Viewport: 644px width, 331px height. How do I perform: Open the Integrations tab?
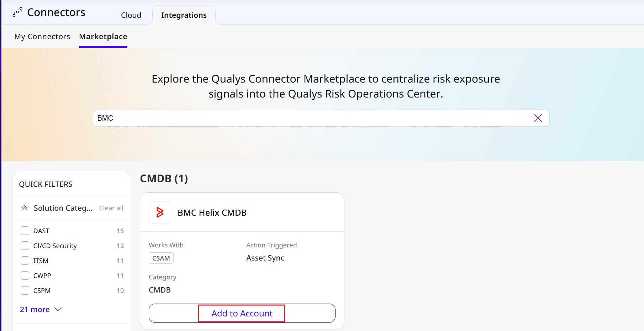[184, 15]
